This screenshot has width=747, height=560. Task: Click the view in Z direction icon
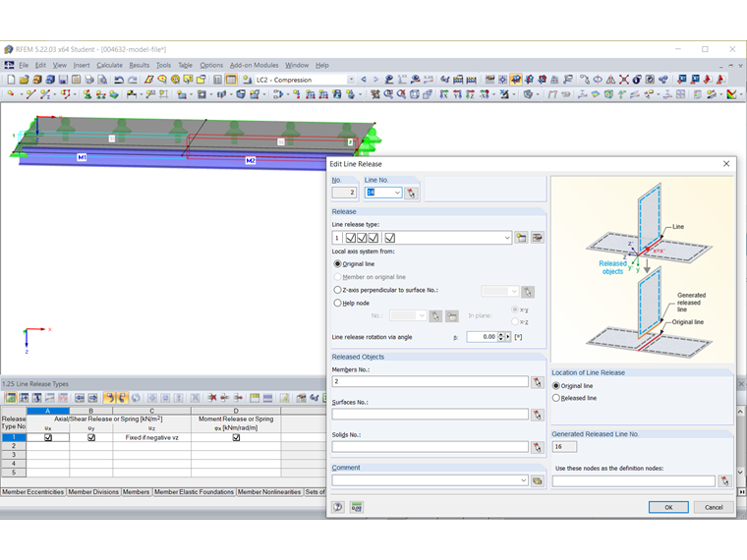coord(470,94)
